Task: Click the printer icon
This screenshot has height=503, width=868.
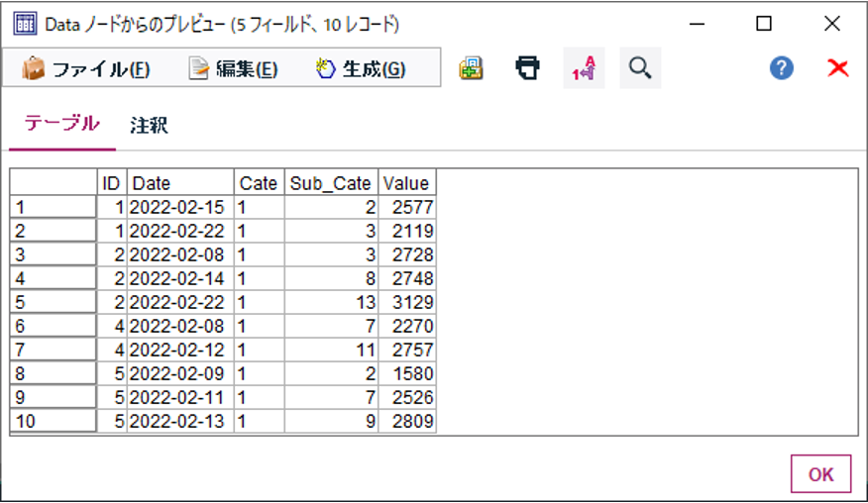Action: [x=527, y=68]
